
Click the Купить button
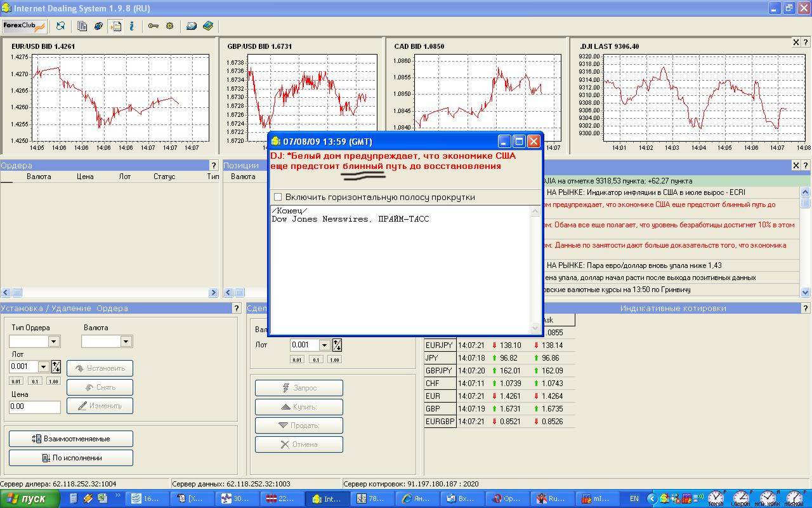(x=299, y=406)
